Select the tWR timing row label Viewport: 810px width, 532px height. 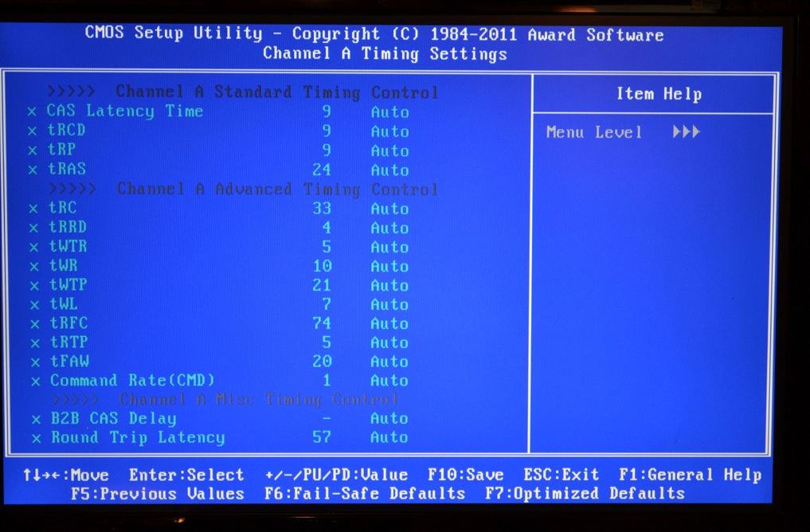click(64, 265)
